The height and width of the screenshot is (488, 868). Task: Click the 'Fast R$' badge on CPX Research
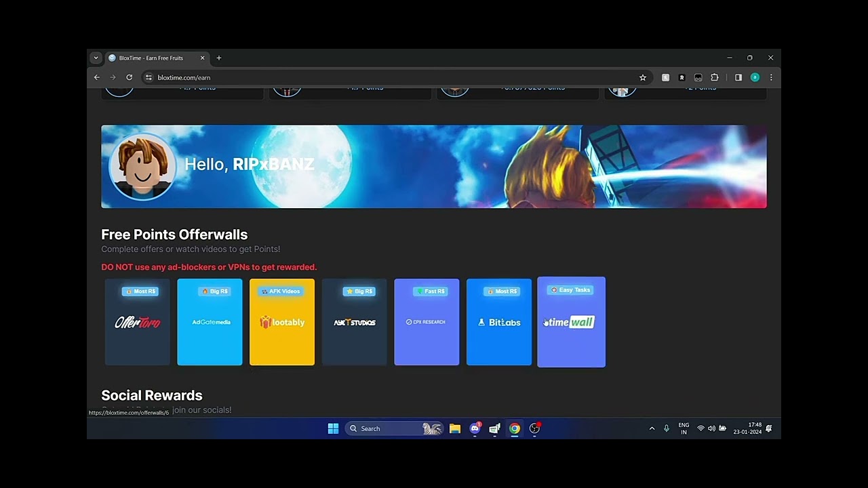tap(431, 291)
